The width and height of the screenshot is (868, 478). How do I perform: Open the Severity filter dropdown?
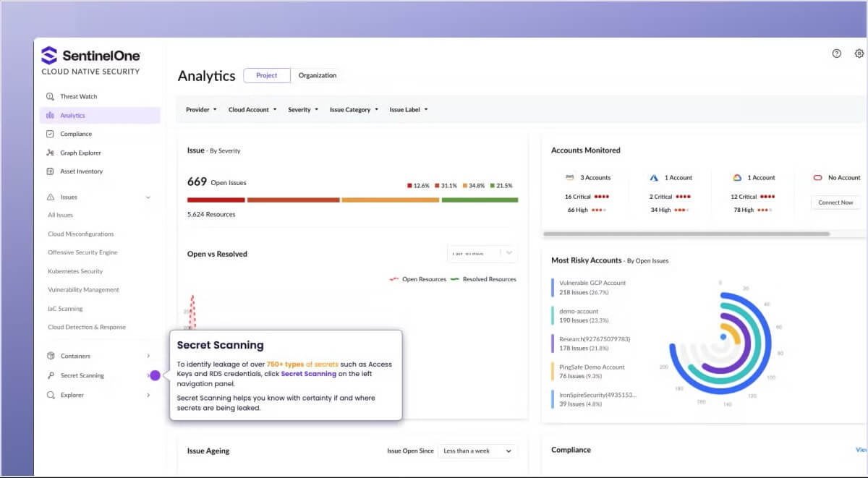303,110
